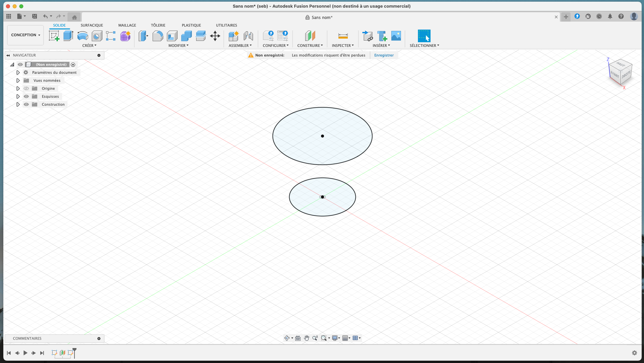Click the HAUT face of the view cube

(x=620, y=64)
